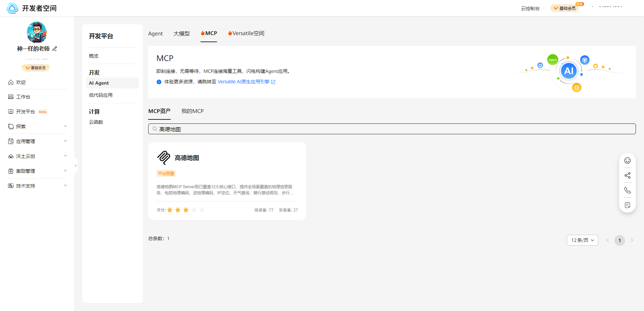Collapse the left sidebar handle
The width and height of the screenshot is (644, 311).
click(x=76, y=166)
